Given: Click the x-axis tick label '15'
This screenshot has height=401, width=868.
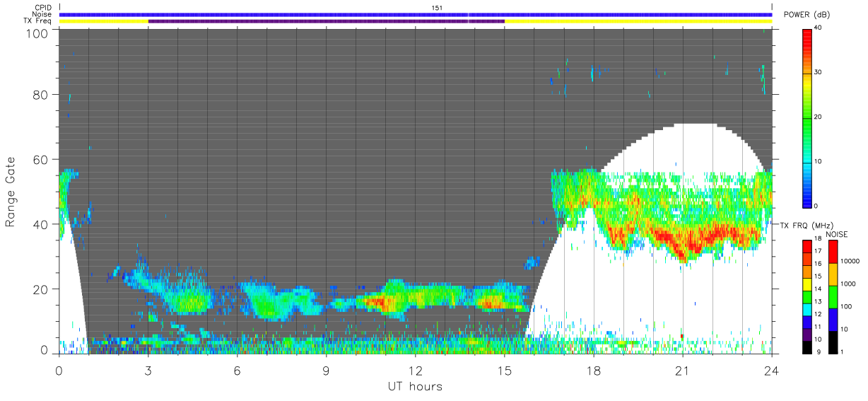Looking at the screenshot, I should click(x=504, y=371).
